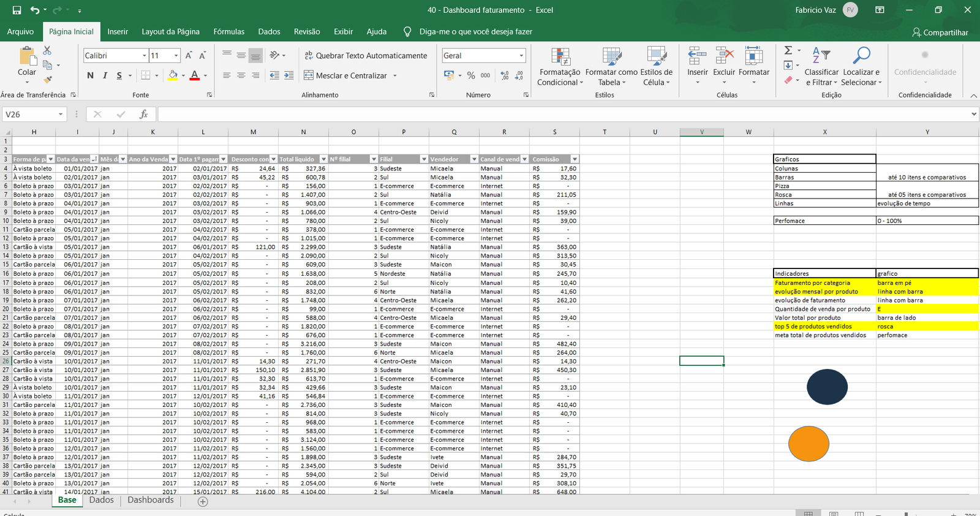Viewport: 980px width, 516px height.
Task: Click the red font color button
Action: (194, 75)
